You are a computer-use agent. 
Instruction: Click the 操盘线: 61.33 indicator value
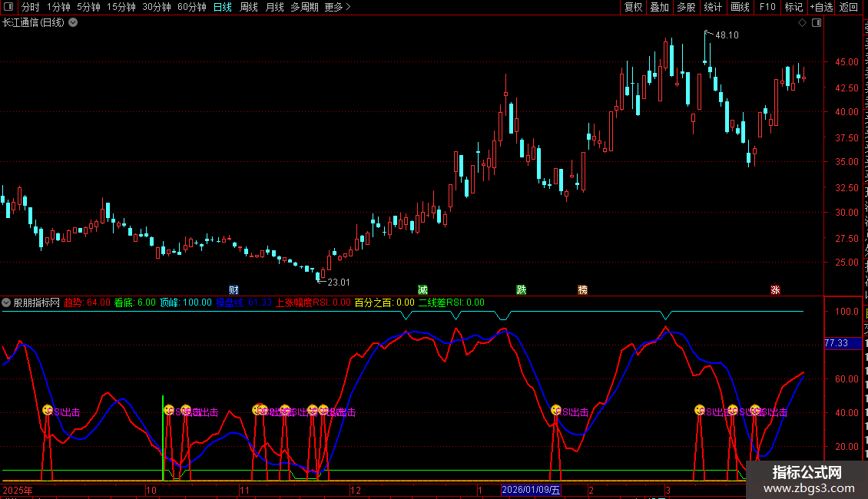coord(244,302)
